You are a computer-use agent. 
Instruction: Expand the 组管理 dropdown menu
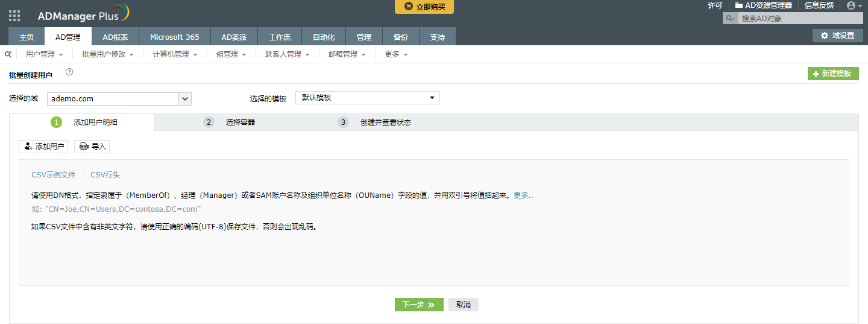point(231,54)
